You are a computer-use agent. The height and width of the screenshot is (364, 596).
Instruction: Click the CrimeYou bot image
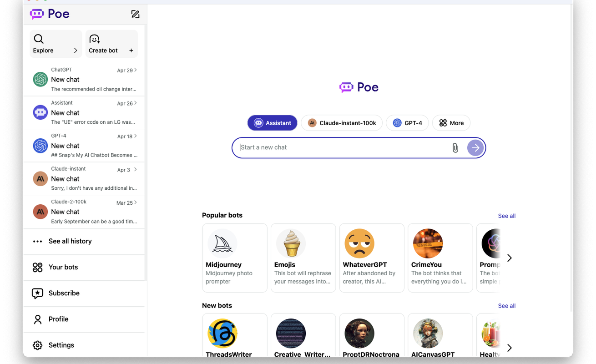coord(428,243)
